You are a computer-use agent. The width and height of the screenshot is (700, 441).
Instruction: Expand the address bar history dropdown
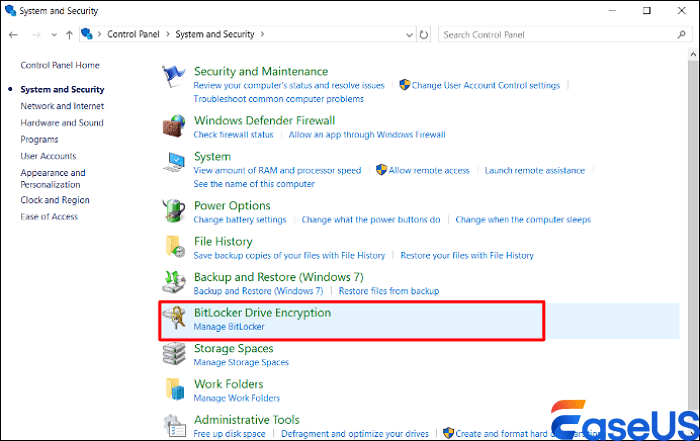[409, 35]
